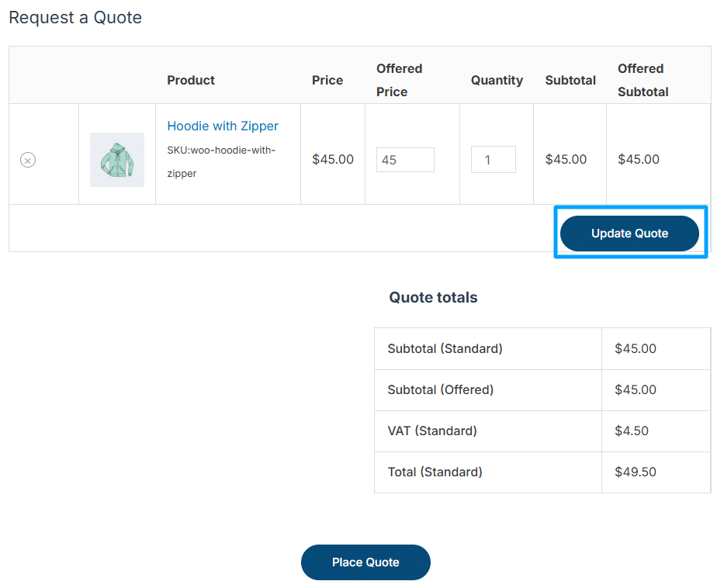
Task: Open the hoodie product thumbnail
Action: point(117,160)
